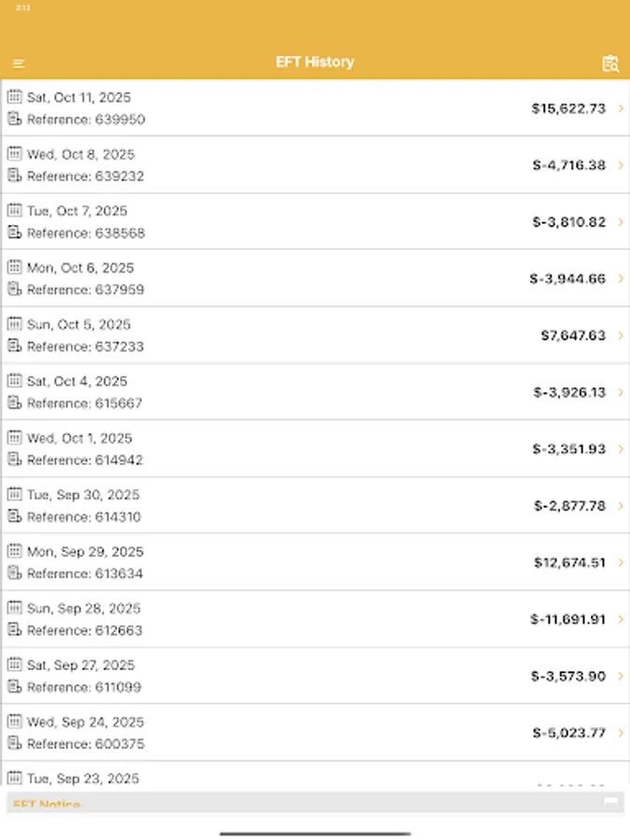
Task: Click the calendar icon on Sat, Sep 27 row
Action: click(14, 665)
